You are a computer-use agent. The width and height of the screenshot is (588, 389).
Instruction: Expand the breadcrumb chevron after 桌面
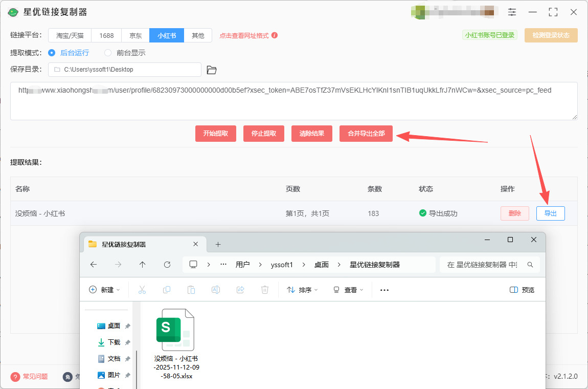tap(339, 265)
